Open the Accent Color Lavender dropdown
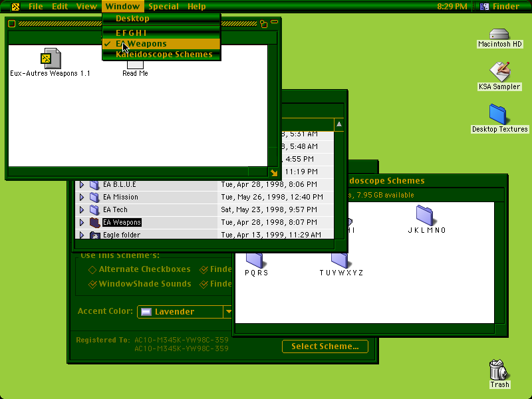532x399 pixels. (185, 312)
